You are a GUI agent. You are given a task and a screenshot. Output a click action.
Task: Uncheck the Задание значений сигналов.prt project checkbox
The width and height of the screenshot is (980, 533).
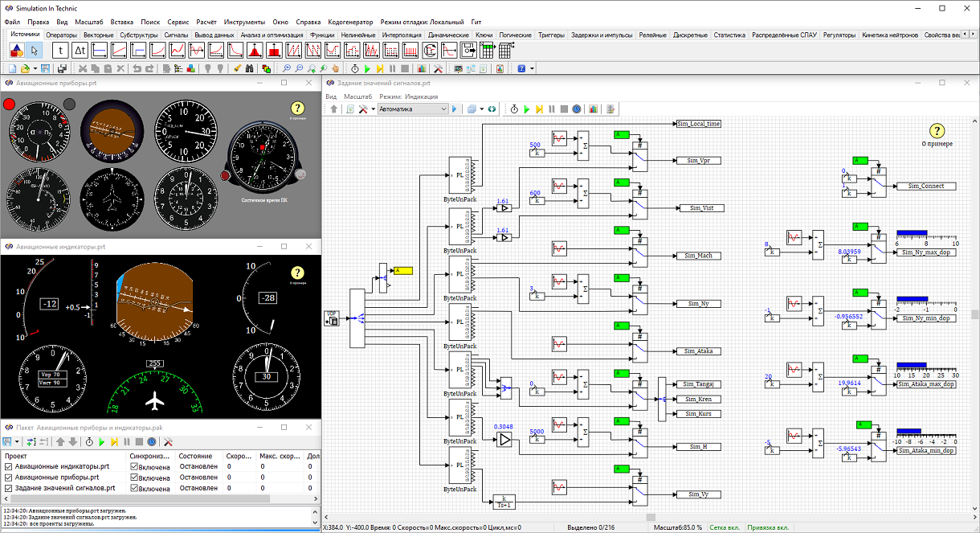[x=9, y=488]
